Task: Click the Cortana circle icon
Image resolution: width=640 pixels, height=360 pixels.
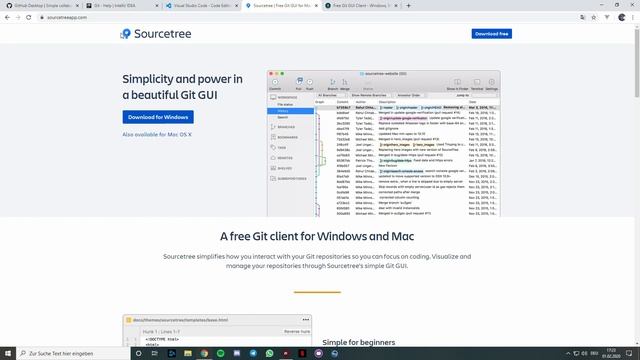Action: pyautogui.click(x=139, y=353)
